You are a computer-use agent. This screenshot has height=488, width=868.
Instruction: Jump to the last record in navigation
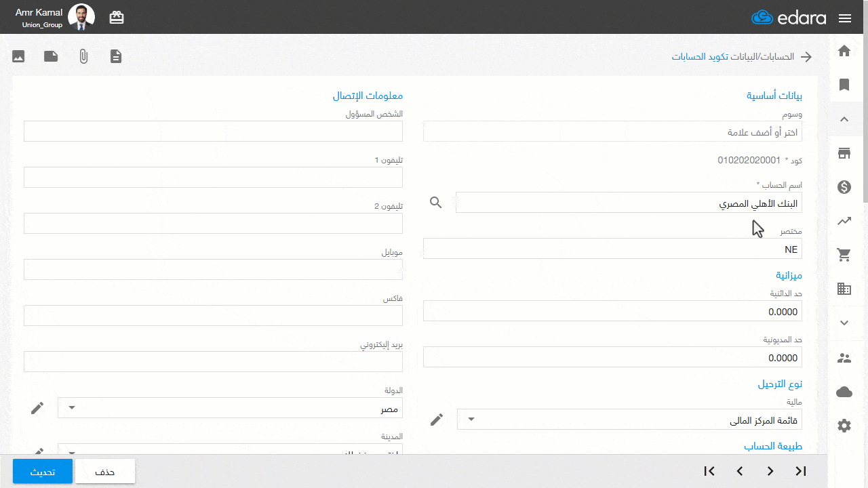[x=801, y=471]
